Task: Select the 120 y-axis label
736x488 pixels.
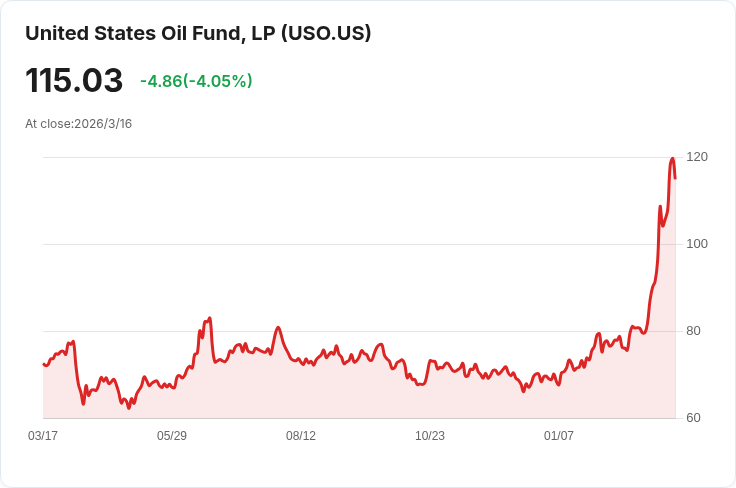Action: 697,157
